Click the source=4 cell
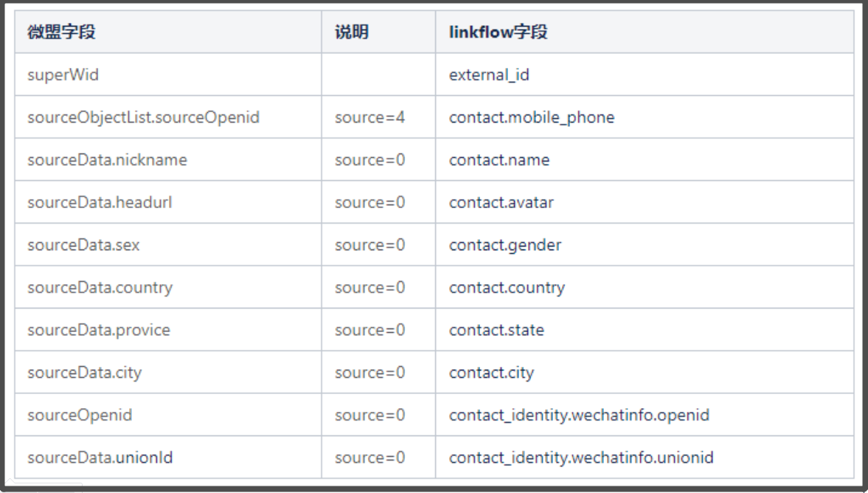The image size is (868, 493). (x=378, y=117)
